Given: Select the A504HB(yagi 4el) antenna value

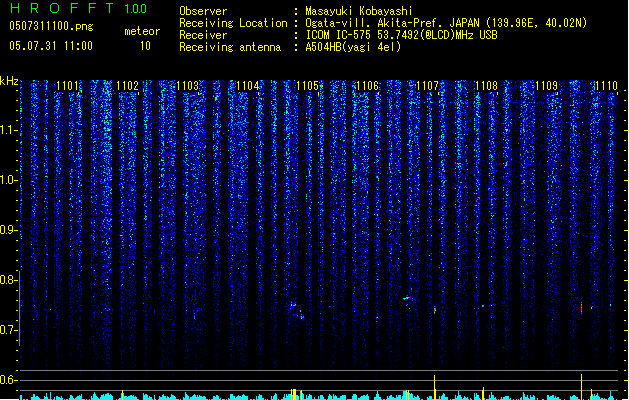Looking at the screenshot, I should (353, 47).
